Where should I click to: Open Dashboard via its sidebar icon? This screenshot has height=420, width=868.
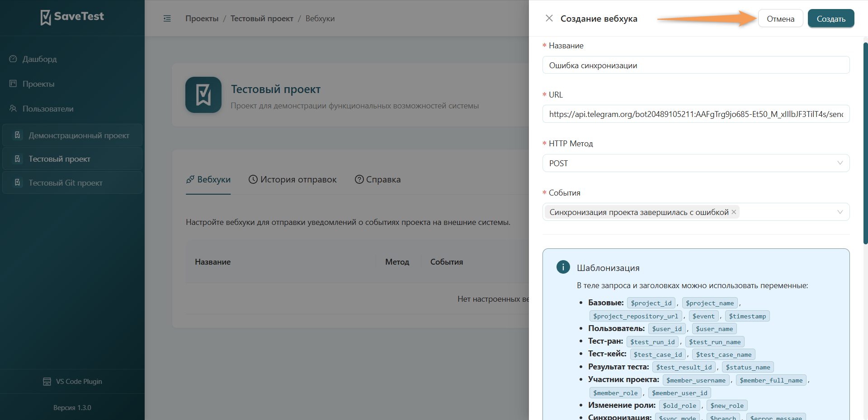pyautogui.click(x=13, y=59)
